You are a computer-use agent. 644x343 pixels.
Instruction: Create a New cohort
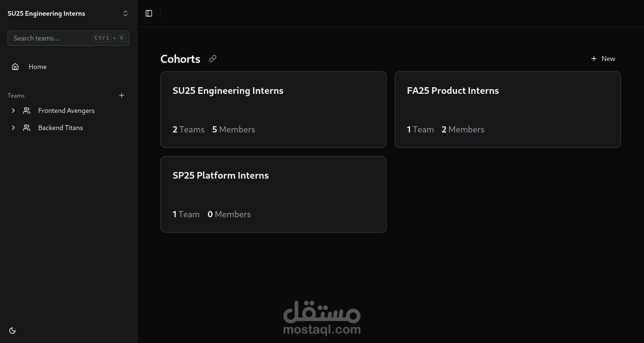(x=603, y=59)
